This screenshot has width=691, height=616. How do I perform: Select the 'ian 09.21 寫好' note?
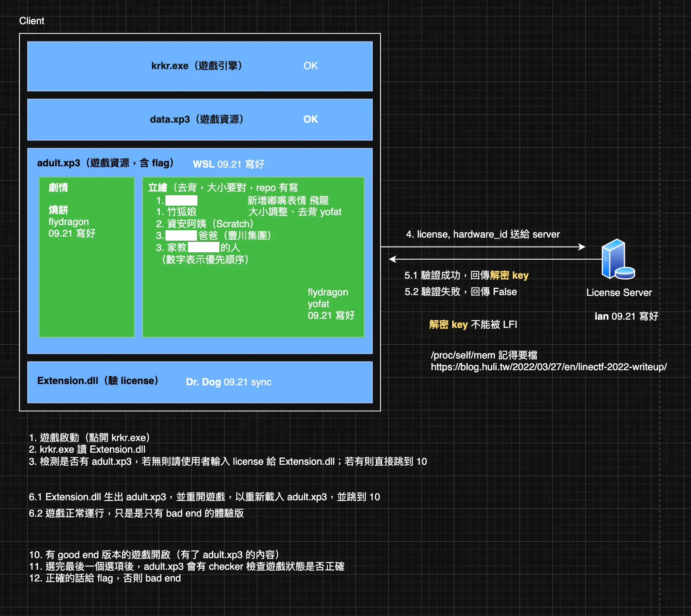[626, 316]
